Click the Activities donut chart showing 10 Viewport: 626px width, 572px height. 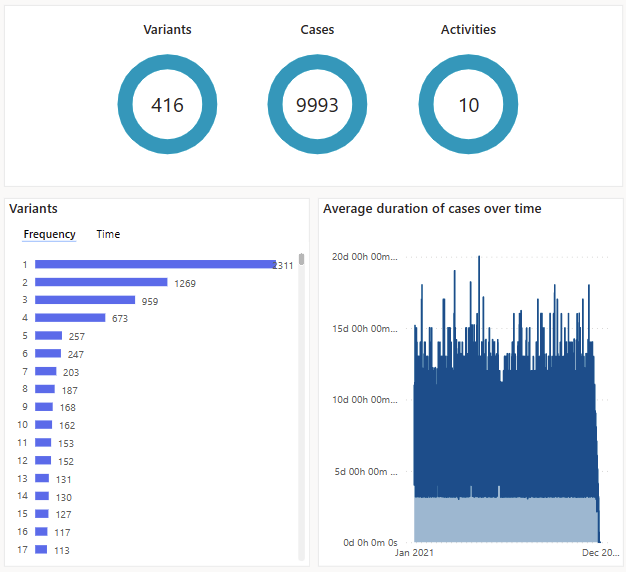click(468, 105)
